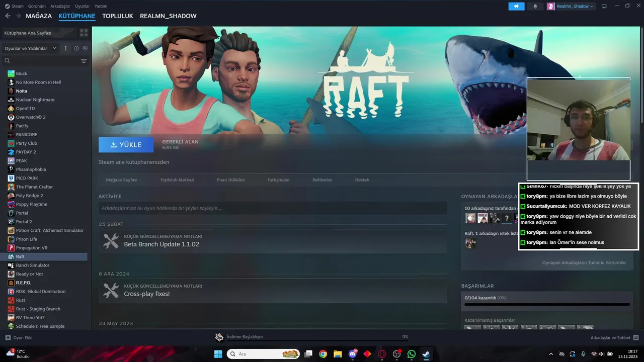Click the blue YÜKLE install button

click(126, 145)
